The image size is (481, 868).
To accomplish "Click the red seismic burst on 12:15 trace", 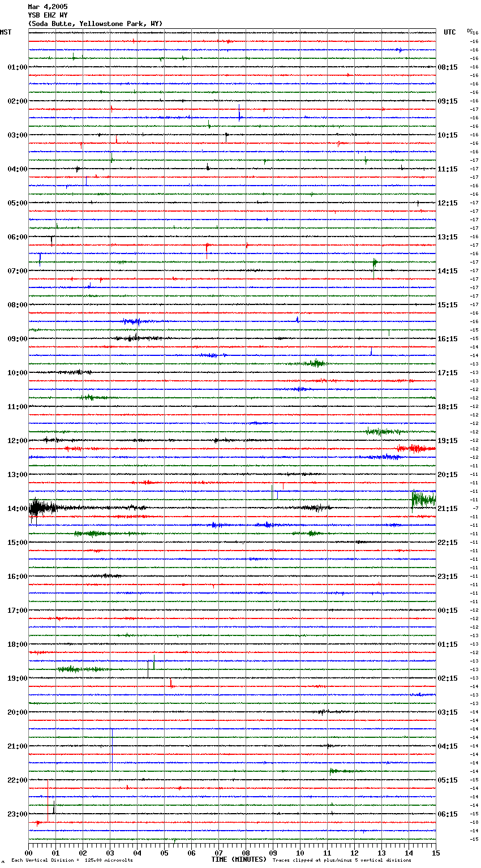I will point(416,449).
